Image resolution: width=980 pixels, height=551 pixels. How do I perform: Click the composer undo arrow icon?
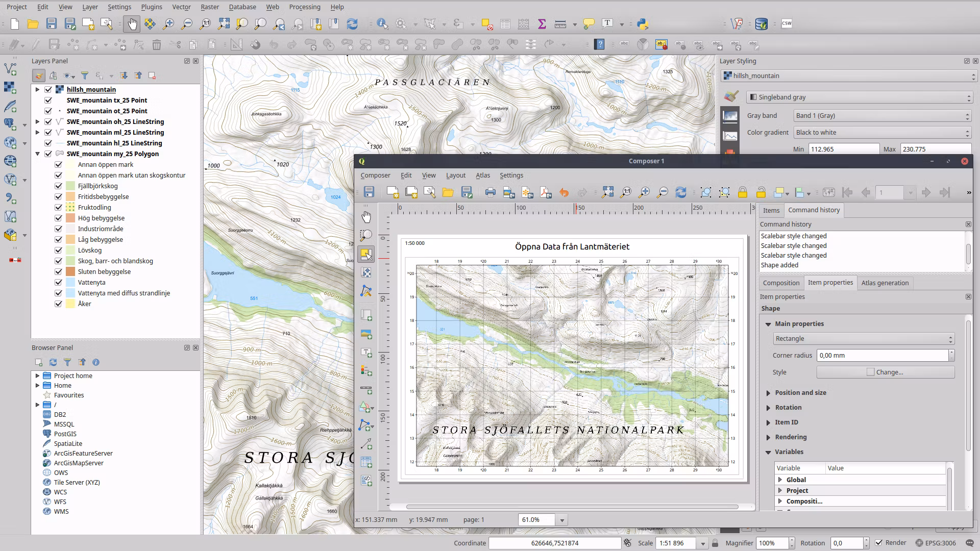point(564,192)
